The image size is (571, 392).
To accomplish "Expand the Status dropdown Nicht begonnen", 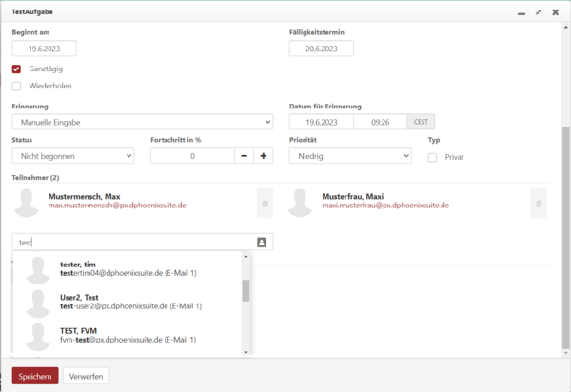I will point(73,156).
